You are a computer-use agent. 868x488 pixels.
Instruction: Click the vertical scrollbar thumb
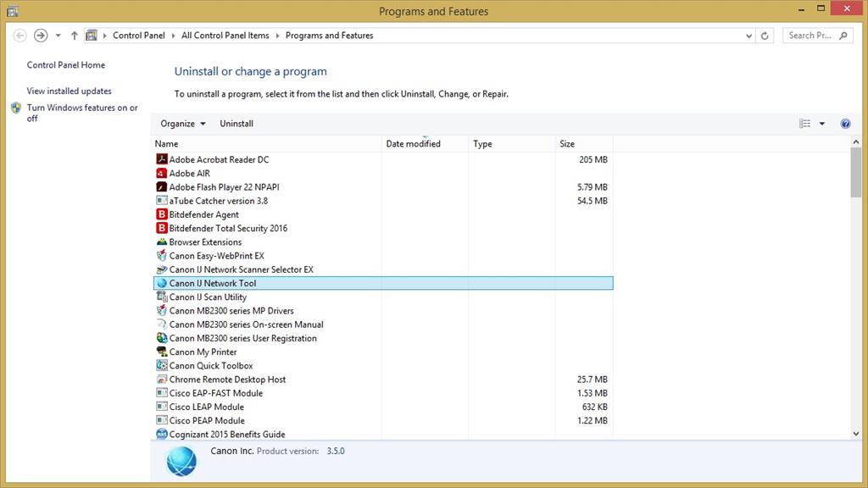(856, 173)
